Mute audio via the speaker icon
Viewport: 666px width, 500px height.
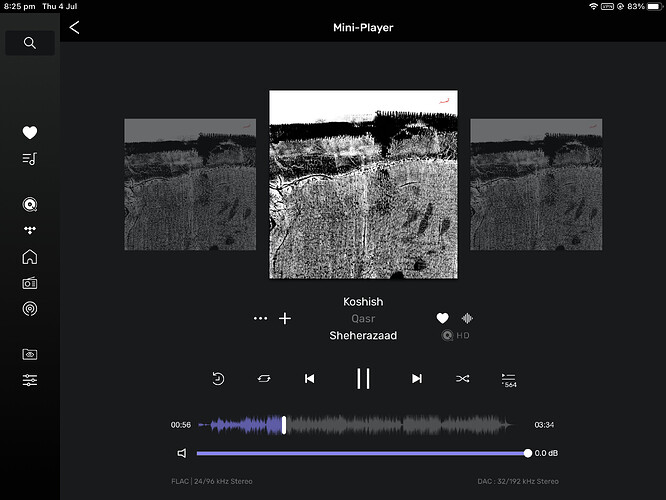pos(182,453)
